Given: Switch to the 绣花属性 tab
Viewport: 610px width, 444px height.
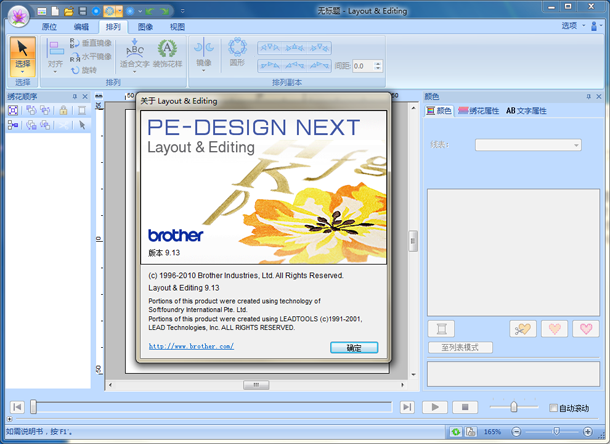Looking at the screenshot, I should pyautogui.click(x=479, y=111).
